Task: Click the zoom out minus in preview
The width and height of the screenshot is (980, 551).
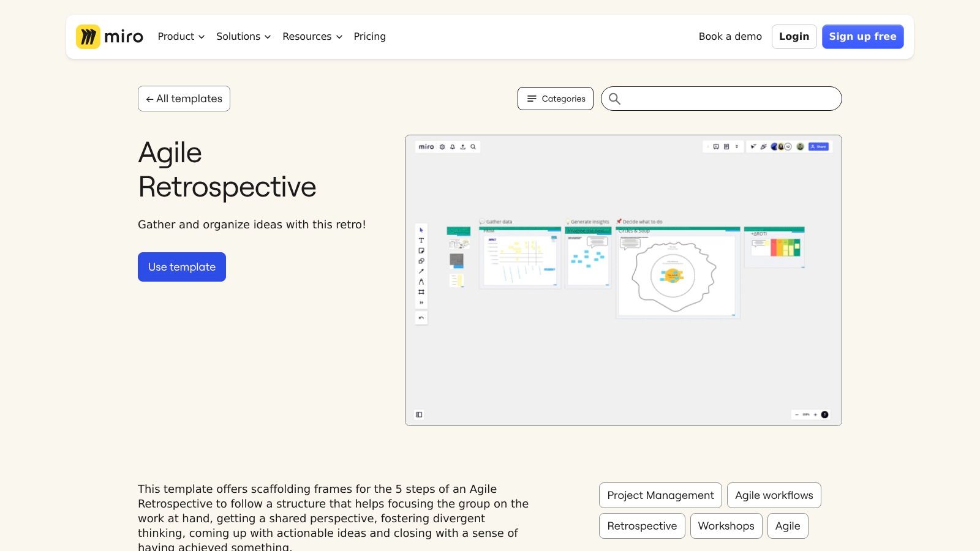Action: 796,414
